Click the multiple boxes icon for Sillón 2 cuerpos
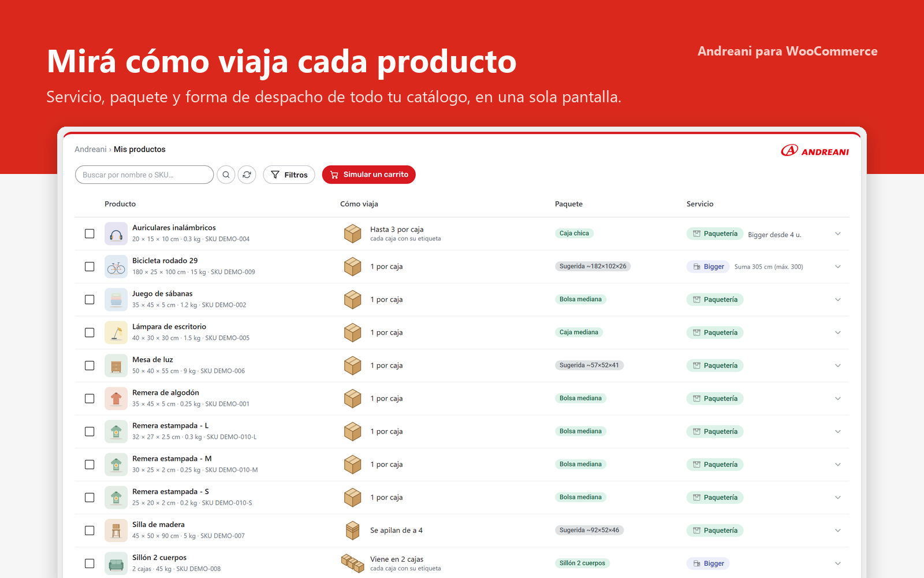Screen dimensions: 924x578 352,563
